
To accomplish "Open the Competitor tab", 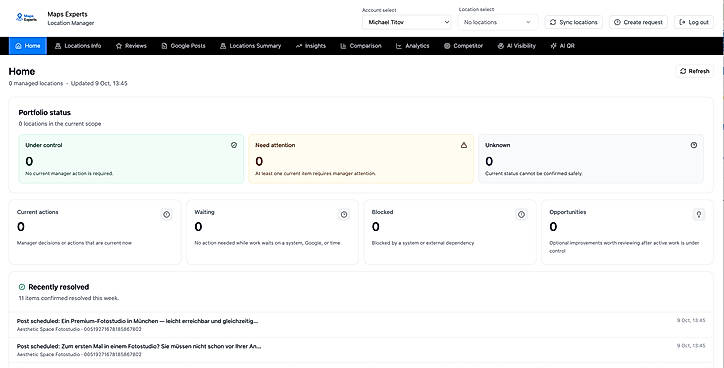I will 464,46.
